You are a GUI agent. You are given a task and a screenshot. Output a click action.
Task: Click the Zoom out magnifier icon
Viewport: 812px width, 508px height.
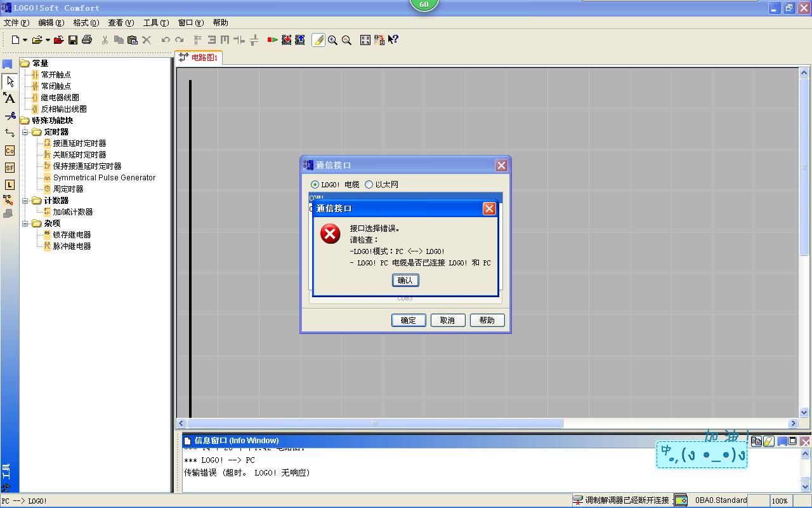(346, 40)
